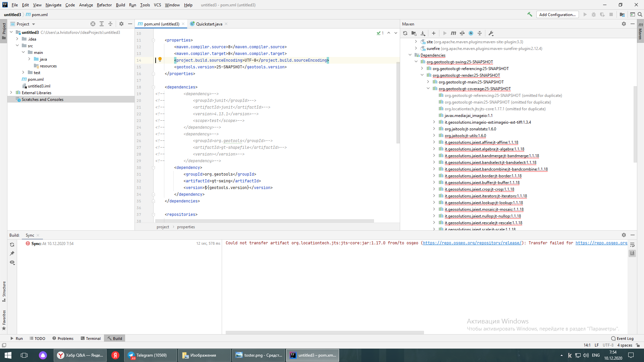Expand the java folder in Project tree
This screenshot has height=362, width=644.
(x=30, y=59)
